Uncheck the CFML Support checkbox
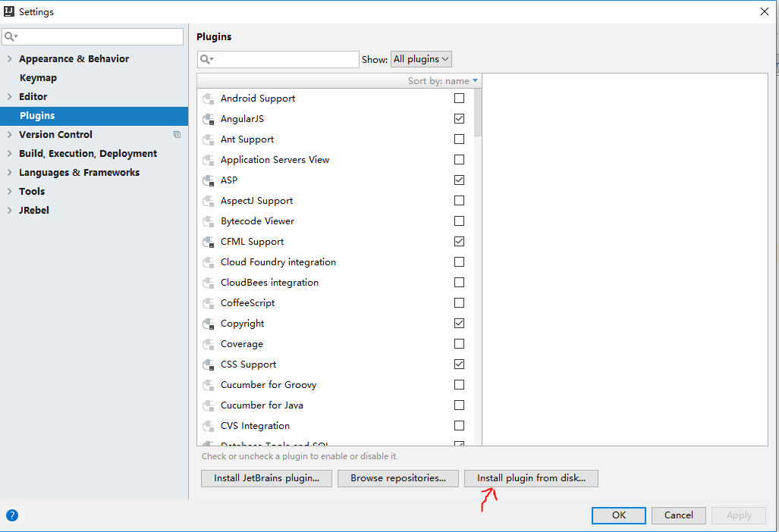 459,241
